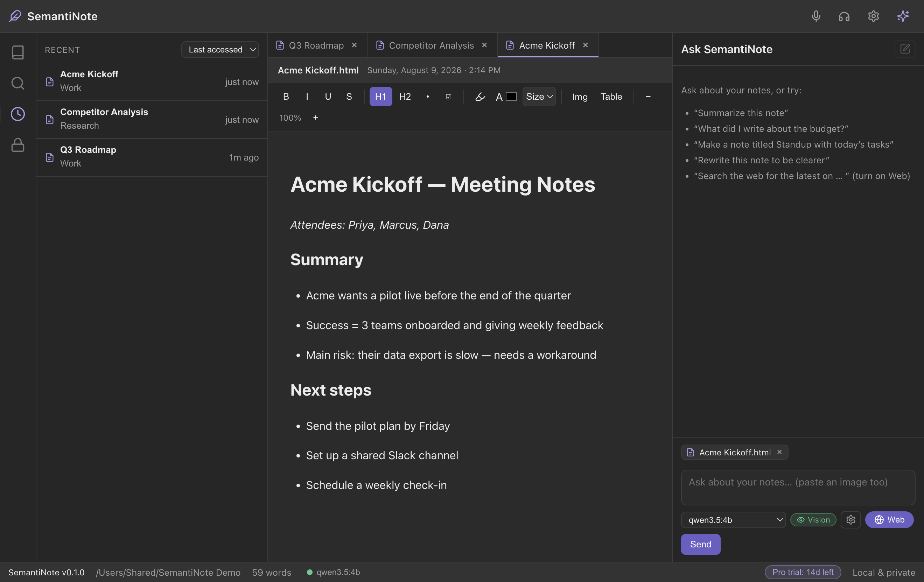Click the qwen3.5:4b status bar indicator

point(333,572)
